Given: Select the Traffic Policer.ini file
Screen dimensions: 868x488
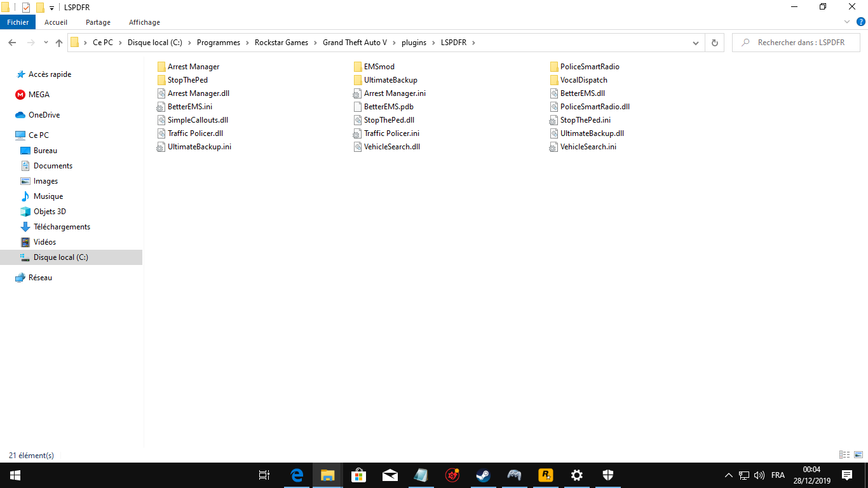Looking at the screenshot, I should tap(386, 133).
